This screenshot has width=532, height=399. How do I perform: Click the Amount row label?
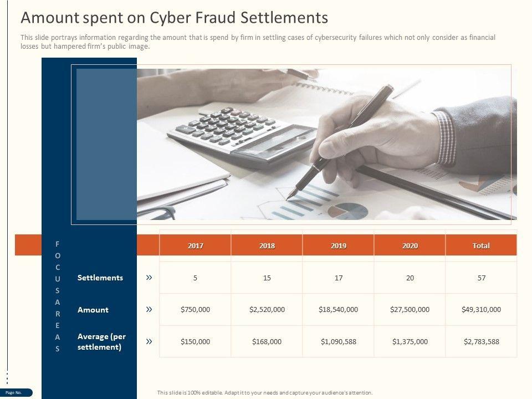click(93, 310)
